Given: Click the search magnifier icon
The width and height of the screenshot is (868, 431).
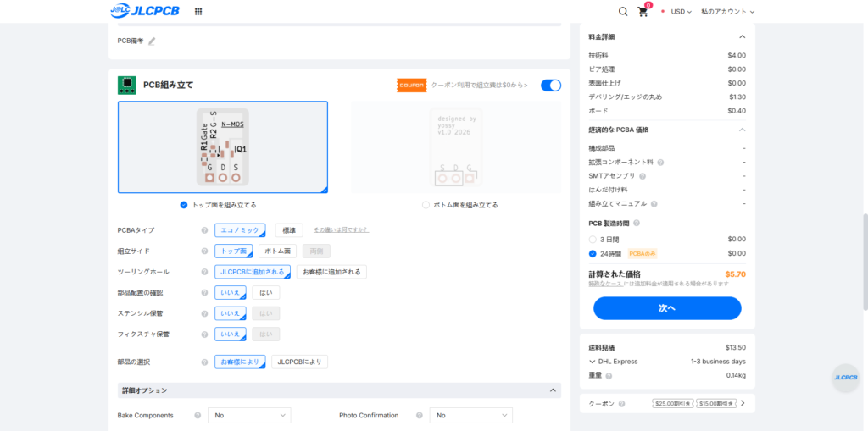Looking at the screenshot, I should pos(623,12).
